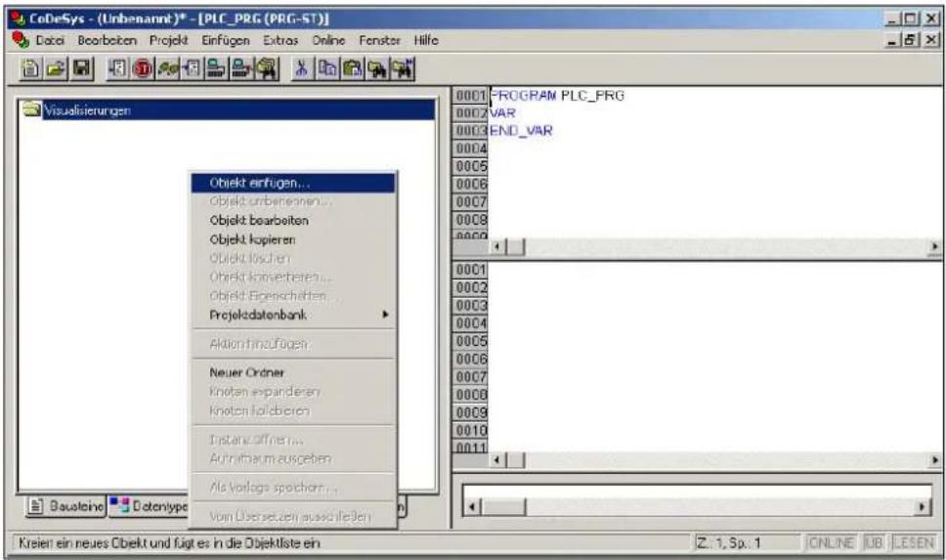Click the Find binoculars icon
946x560 pixels.
(x=377, y=68)
